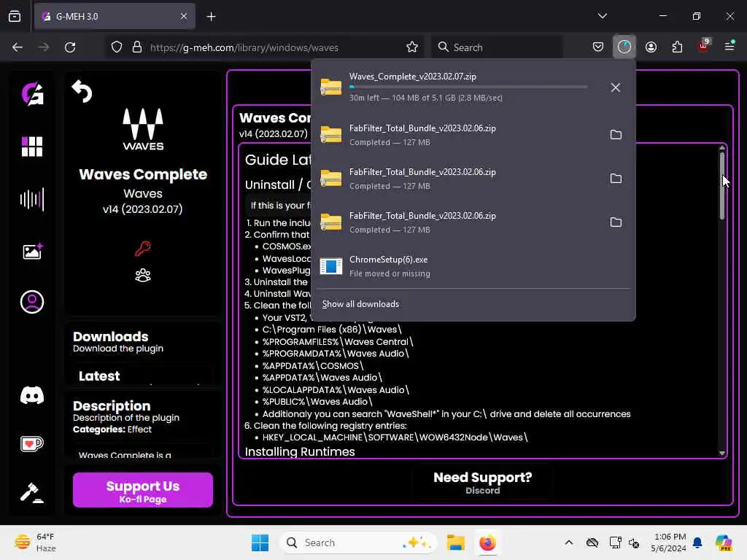Click Show all downloads
This screenshot has height=560, width=747.
click(360, 304)
